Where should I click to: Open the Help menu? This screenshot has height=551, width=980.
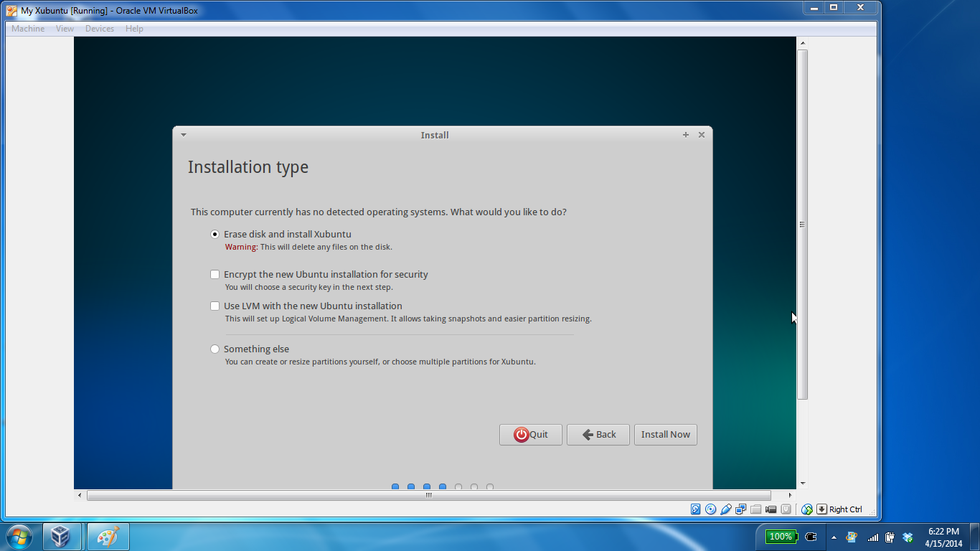click(x=134, y=29)
